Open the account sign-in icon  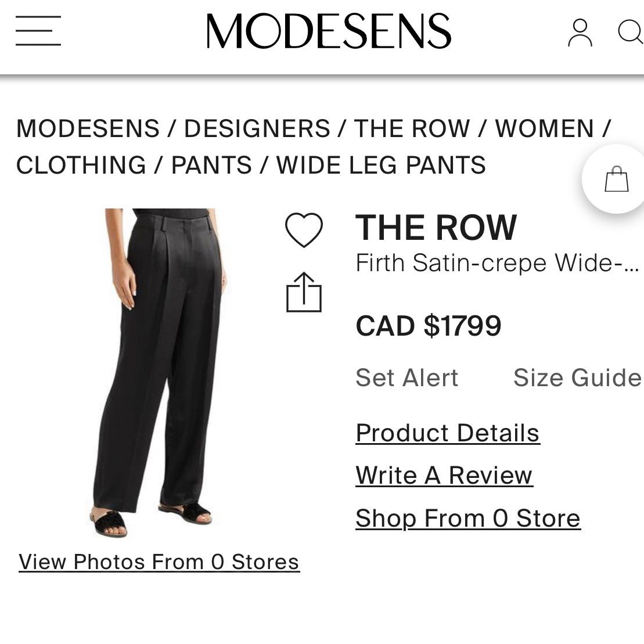pos(579,33)
